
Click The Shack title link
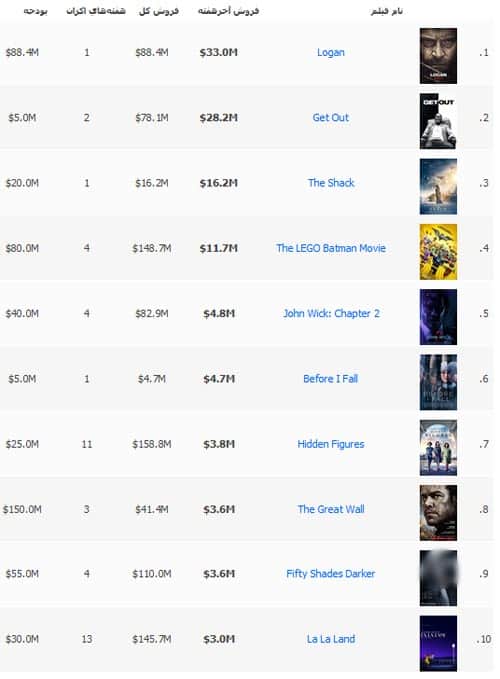click(x=331, y=183)
